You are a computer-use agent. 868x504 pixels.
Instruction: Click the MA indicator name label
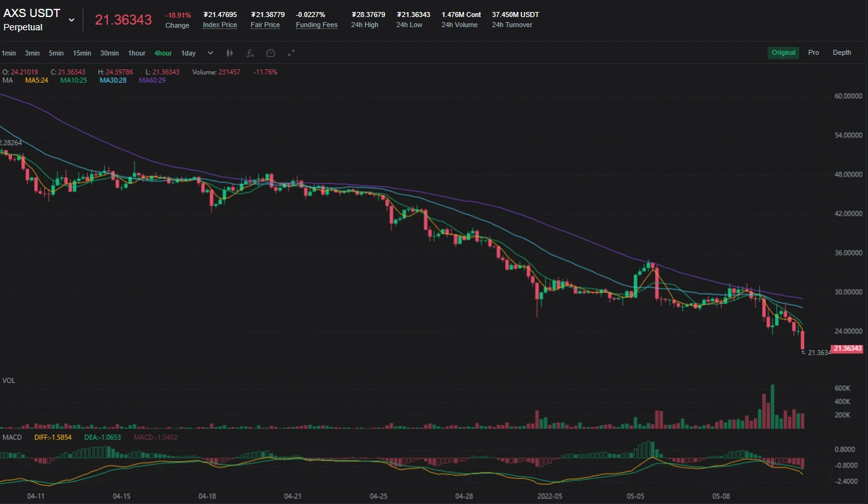click(x=8, y=80)
